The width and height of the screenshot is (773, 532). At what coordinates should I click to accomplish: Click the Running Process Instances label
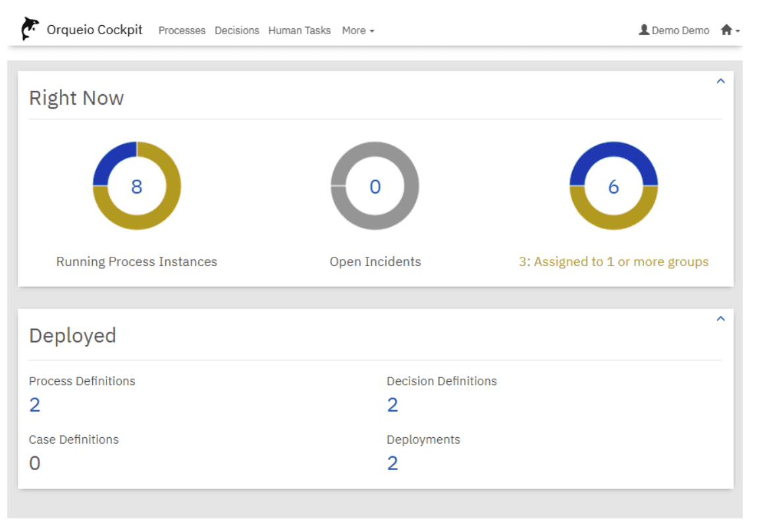[x=136, y=262]
